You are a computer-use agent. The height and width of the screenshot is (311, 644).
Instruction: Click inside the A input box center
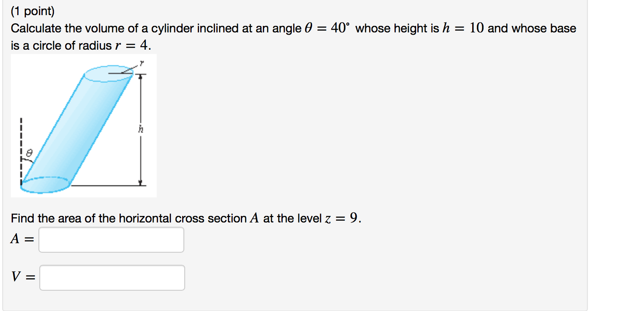(111, 240)
